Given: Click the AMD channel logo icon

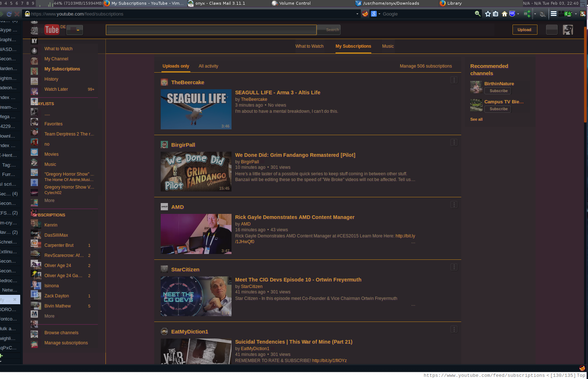Looking at the screenshot, I should click(164, 207).
